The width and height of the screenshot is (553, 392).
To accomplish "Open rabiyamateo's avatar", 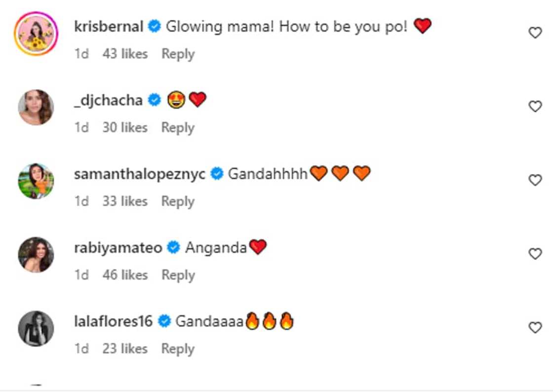I will 36,254.
